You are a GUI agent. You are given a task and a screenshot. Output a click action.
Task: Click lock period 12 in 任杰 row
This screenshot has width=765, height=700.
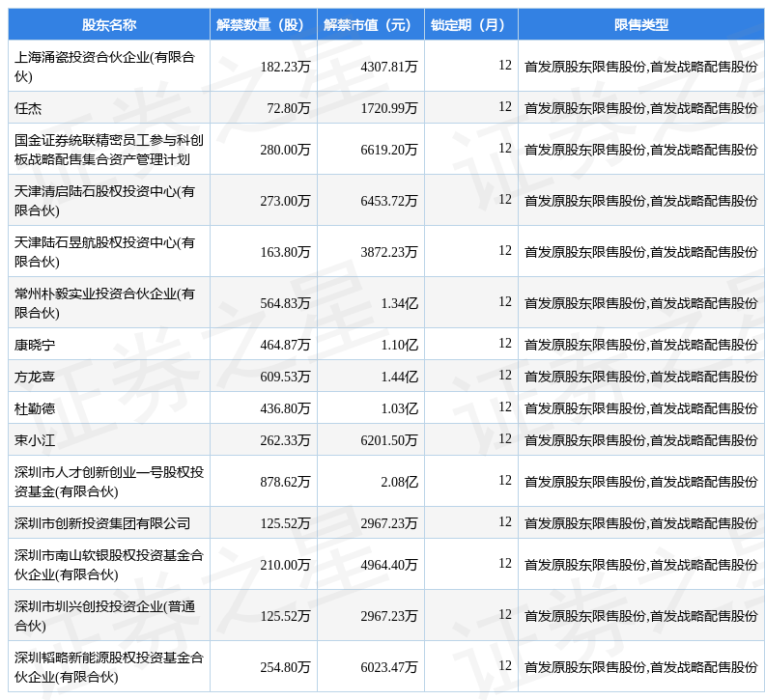505,107
